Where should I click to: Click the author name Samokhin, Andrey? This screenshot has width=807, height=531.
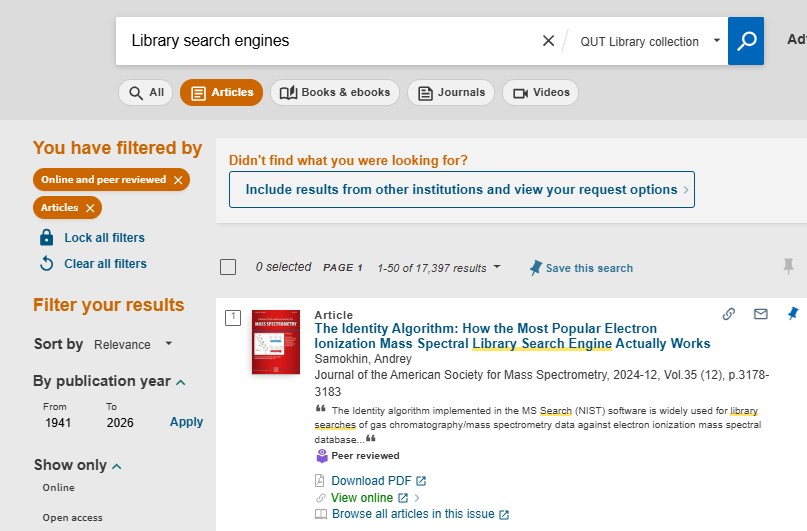[x=363, y=359]
